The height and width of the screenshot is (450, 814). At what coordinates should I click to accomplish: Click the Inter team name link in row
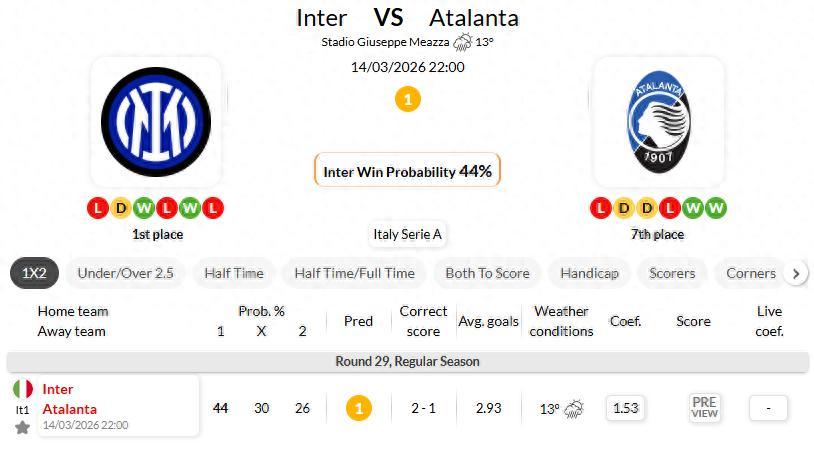tap(58, 389)
